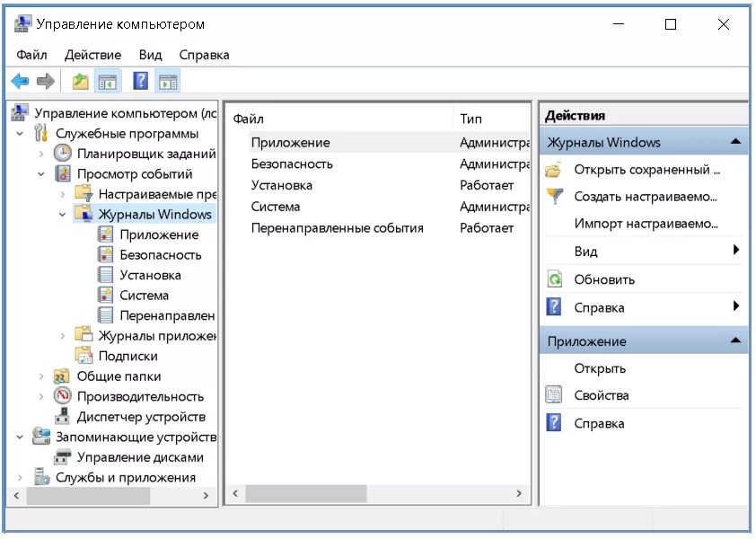
Task: Toggle the Action pane toolbar icon
Action: pos(167,82)
